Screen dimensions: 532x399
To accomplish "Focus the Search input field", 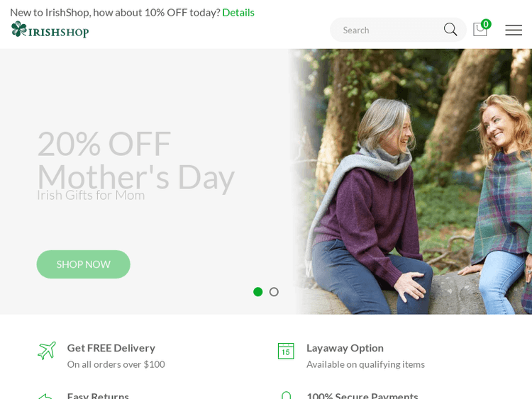I will click(x=387, y=30).
